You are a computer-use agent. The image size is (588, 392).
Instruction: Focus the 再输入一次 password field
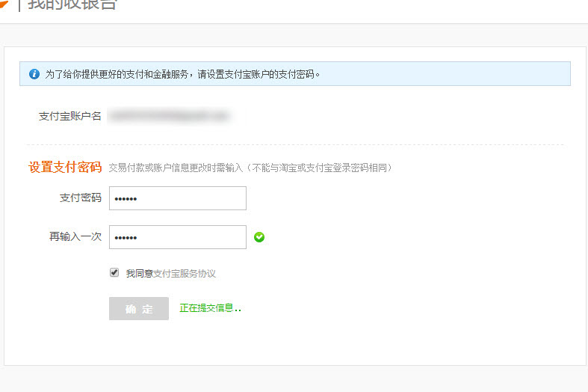coord(178,237)
